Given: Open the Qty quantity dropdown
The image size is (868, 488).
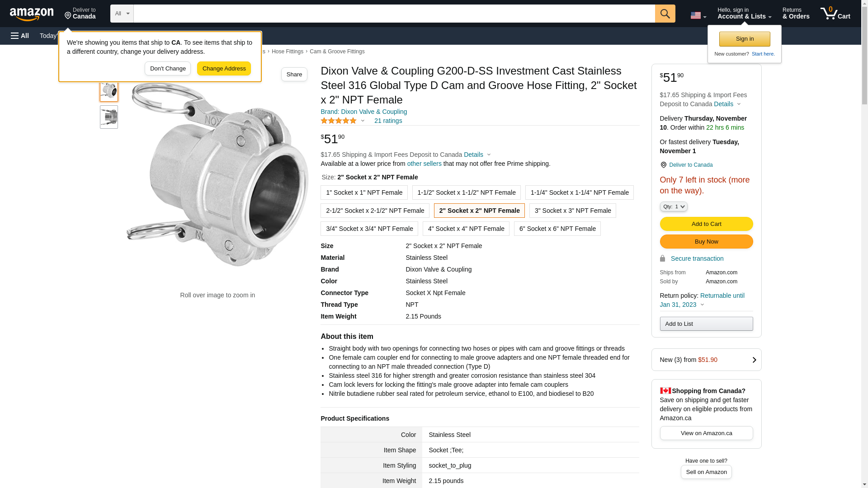Looking at the screenshot, I should point(673,206).
